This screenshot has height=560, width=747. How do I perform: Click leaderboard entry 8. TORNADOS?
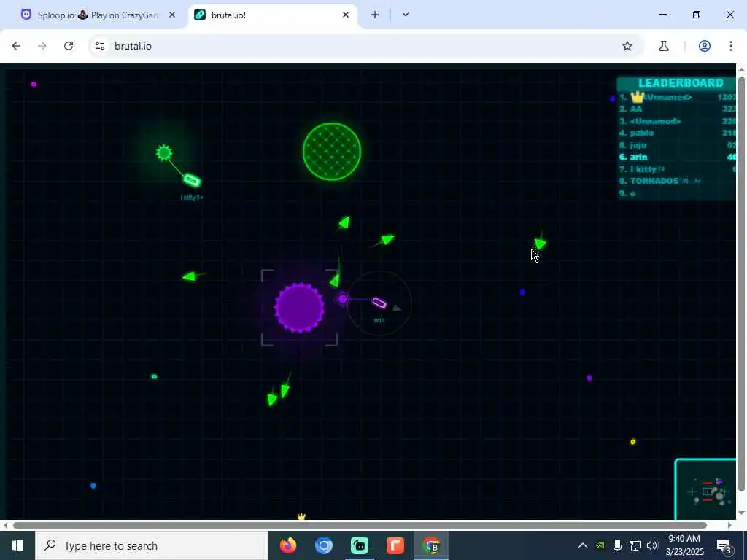[677, 181]
